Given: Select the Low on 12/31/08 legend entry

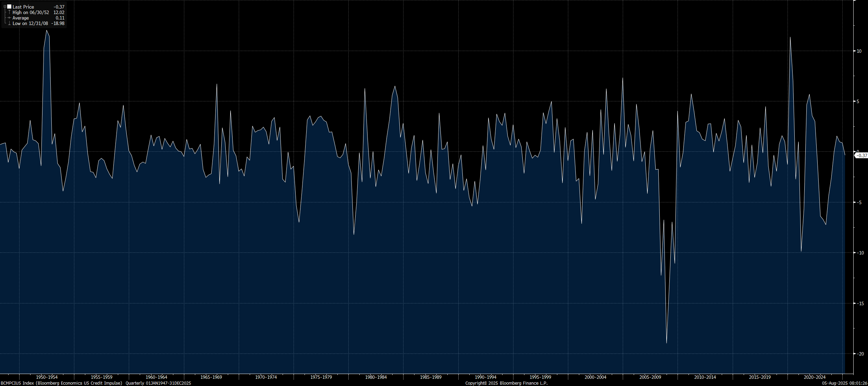Looking at the screenshot, I should [x=30, y=23].
